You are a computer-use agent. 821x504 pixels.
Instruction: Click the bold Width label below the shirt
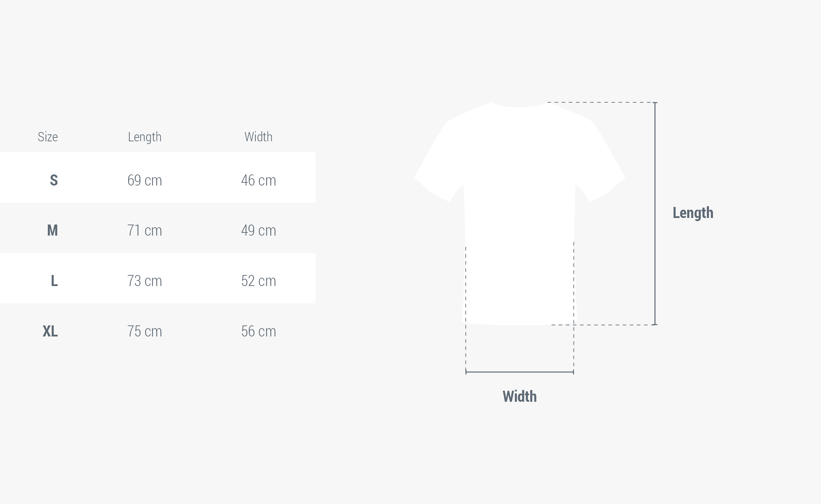pos(520,396)
